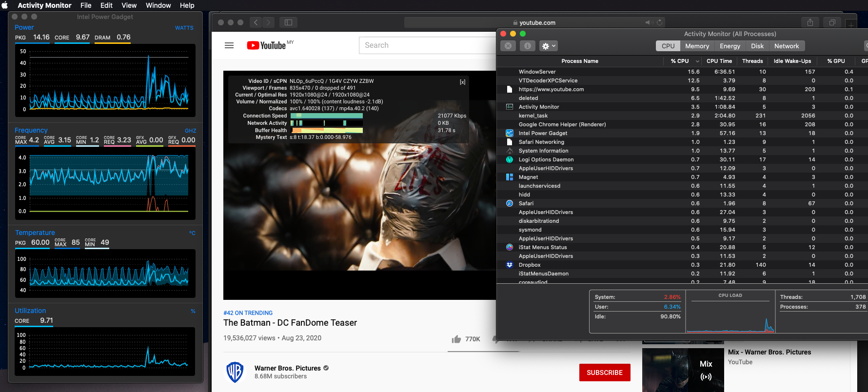Open the Edit menu
The width and height of the screenshot is (868, 392).
pos(106,5)
